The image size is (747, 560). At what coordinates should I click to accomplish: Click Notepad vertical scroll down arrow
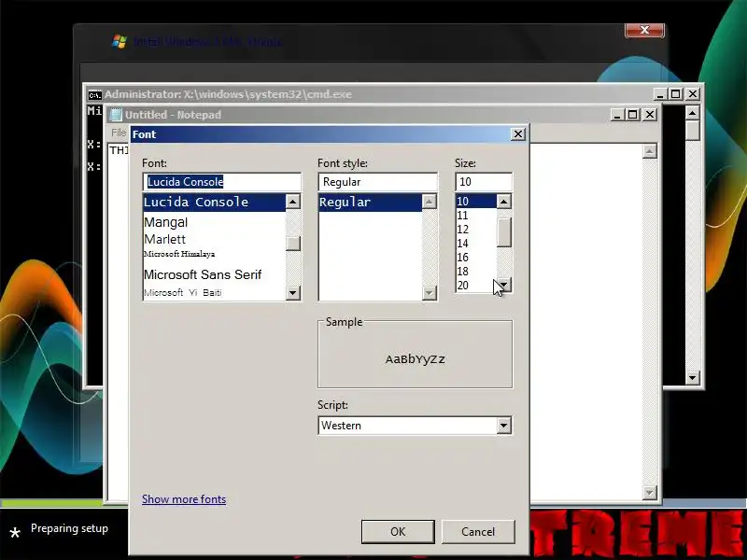pos(650,493)
